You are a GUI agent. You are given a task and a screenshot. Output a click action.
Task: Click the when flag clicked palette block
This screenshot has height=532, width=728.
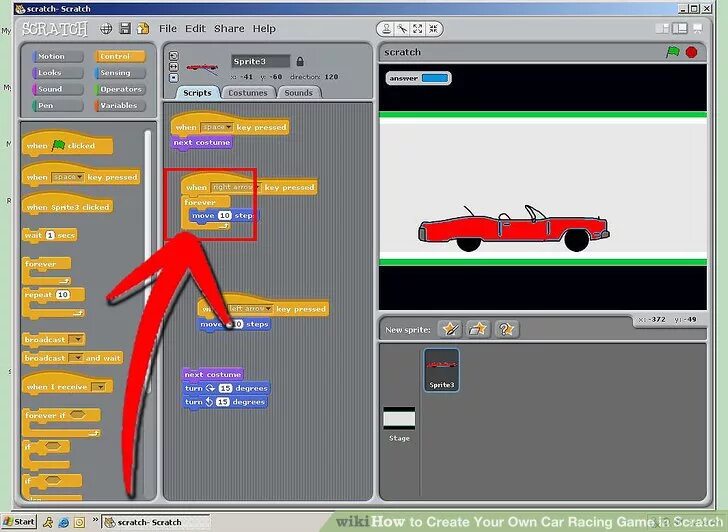pos(66,144)
